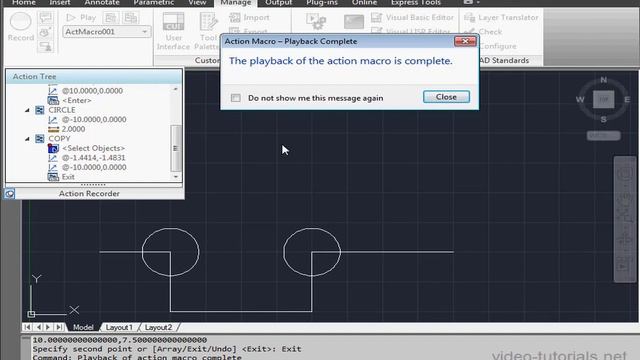Jump to last layout tab arrow
The width and height of the screenshot is (640, 360).
point(59,327)
